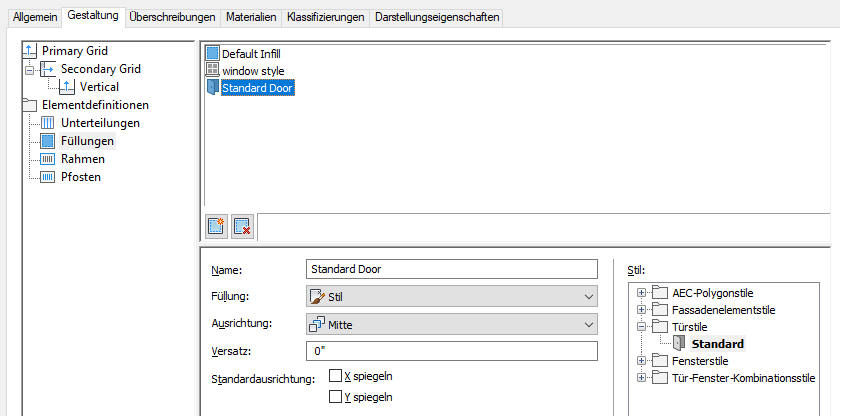Open the Klassifizierungen tab
The height and width of the screenshot is (416, 841).
[x=326, y=17]
